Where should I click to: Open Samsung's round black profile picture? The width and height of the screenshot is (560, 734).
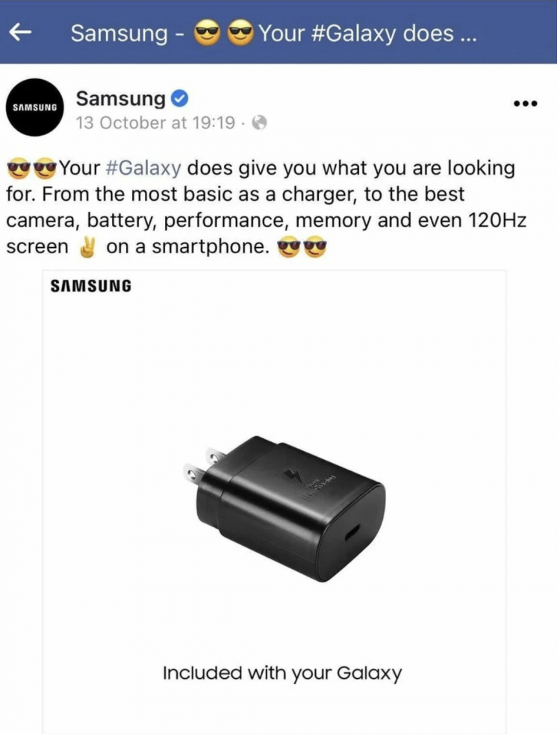(x=34, y=108)
